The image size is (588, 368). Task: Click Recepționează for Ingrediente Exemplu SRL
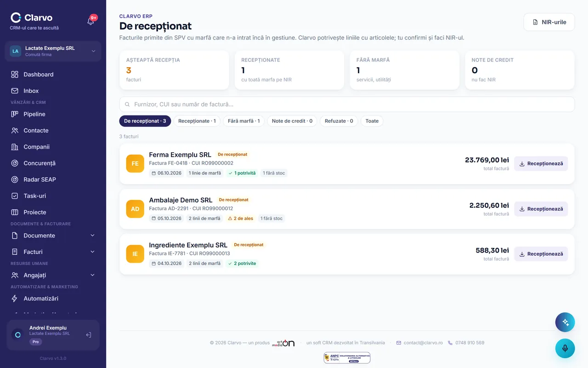(x=541, y=254)
